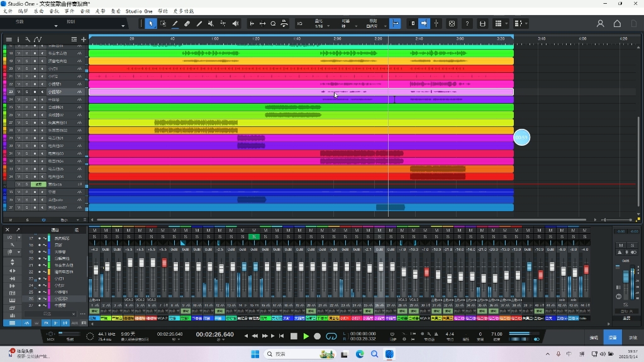Return to zero in the transport
The image size is (644, 362).
(x=281, y=336)
